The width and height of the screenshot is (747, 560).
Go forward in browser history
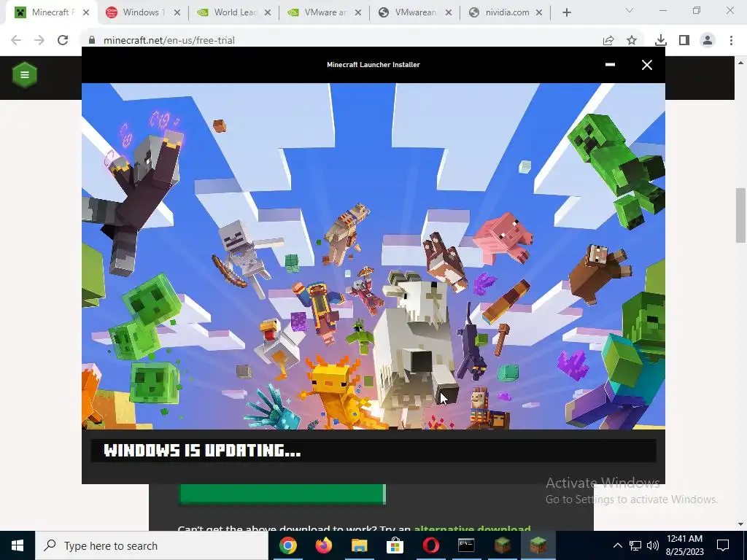(39, 40)
